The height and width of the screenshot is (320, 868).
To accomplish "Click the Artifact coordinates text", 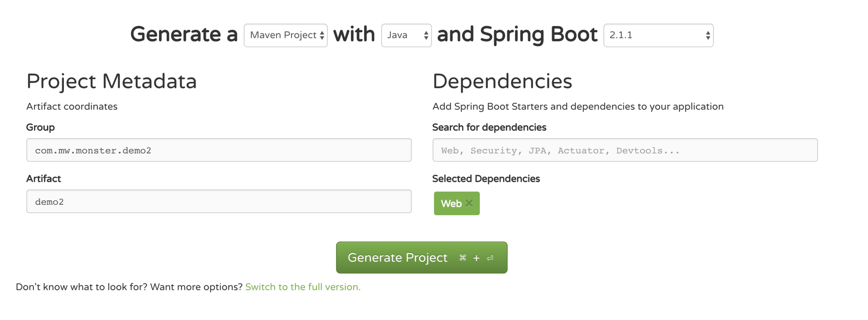I will (72, 106).
